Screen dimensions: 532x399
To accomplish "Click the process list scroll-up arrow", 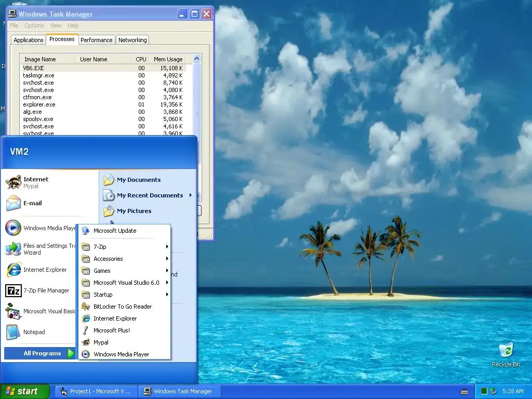I will point(196,59).
